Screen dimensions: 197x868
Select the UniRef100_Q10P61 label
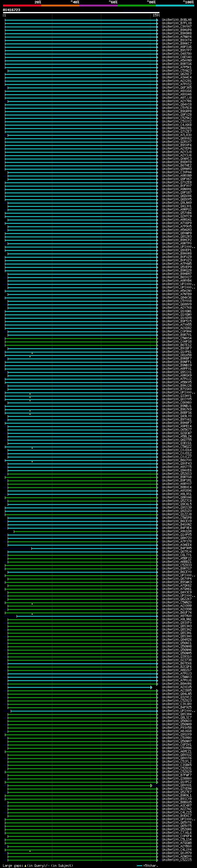coord(177,351)
